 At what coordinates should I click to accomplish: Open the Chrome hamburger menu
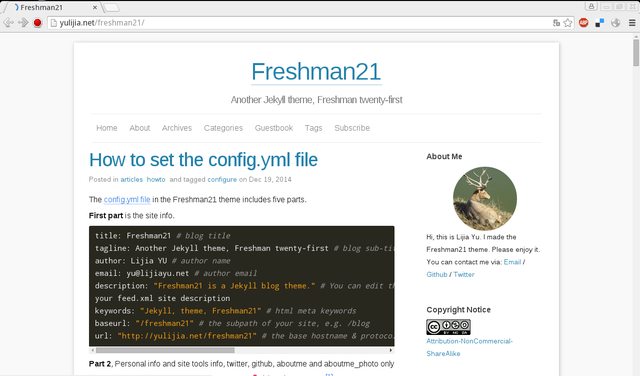point(632,23)
